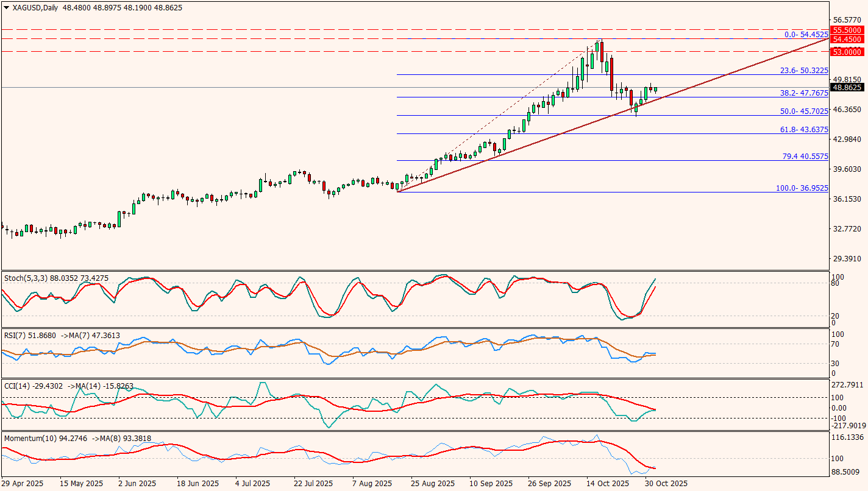This screenshot has width=868, height=491.
Task: Click the 56.5770 value on the price scale
Action: point(847,20)
